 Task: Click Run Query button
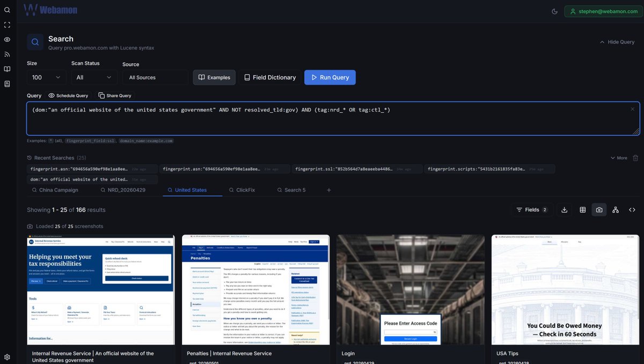point(330,77)
